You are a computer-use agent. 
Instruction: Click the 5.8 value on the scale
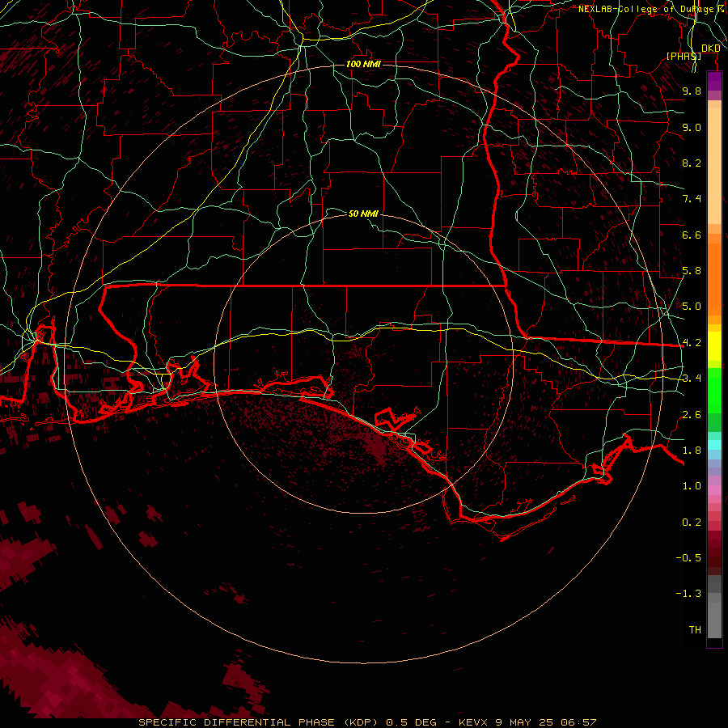692,271
